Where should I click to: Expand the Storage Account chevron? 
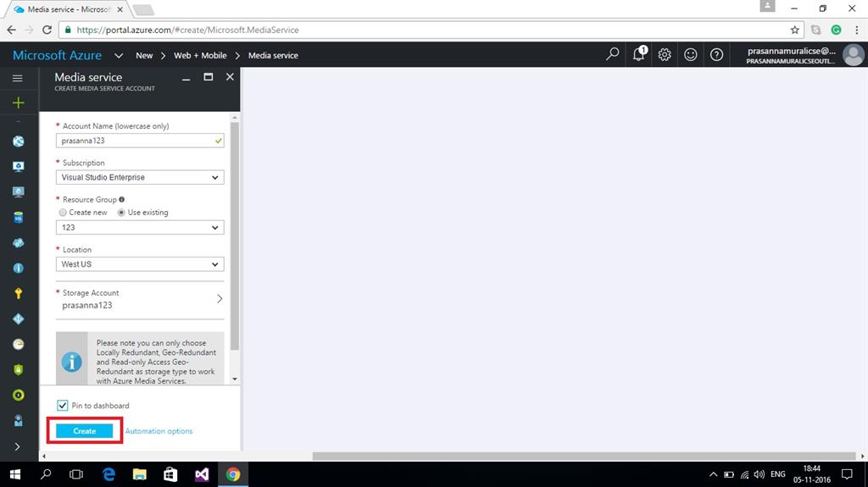[220, 299]
